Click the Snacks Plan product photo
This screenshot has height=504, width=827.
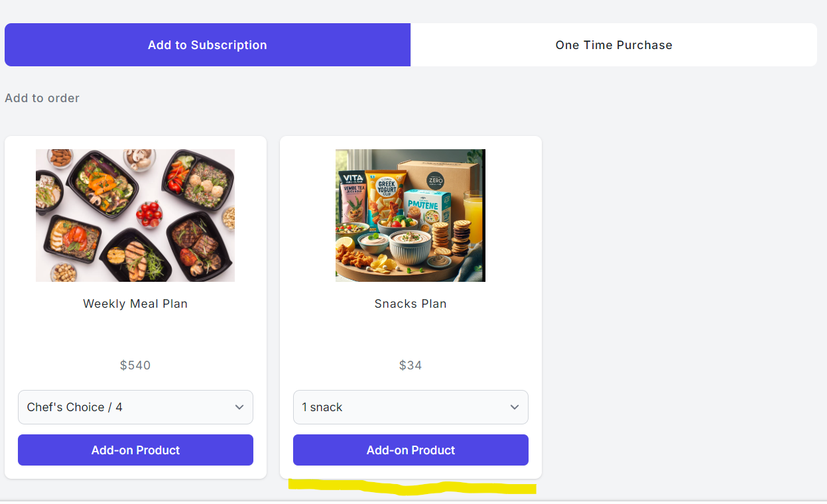click(411, 216)
